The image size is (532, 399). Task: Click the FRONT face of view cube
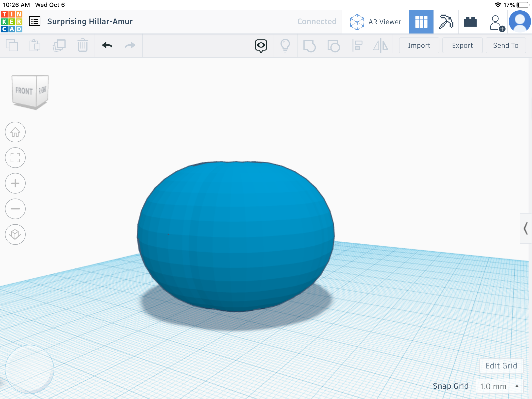pyautogui.click(x=24, y=91)
